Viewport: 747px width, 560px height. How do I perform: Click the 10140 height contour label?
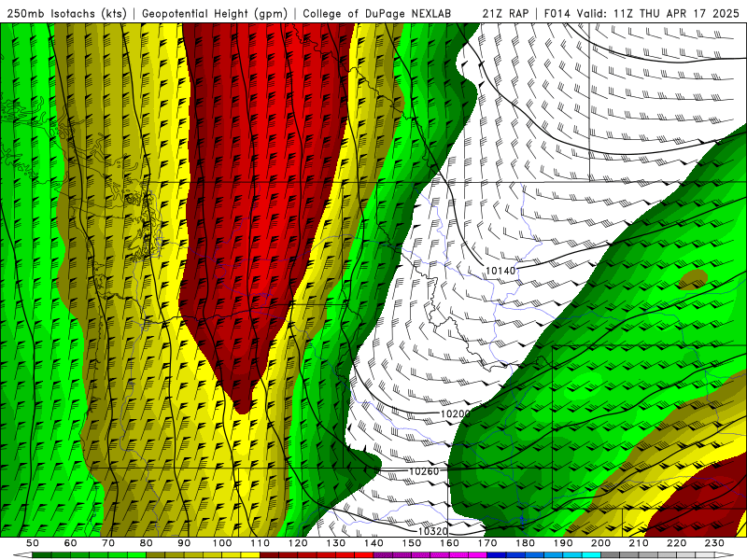(500, 271)
